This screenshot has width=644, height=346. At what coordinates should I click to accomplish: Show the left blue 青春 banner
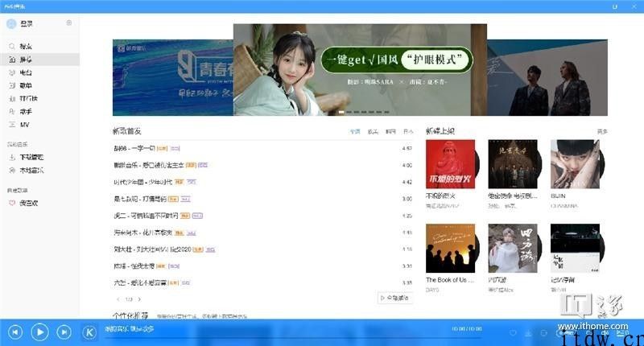point(173,77)
